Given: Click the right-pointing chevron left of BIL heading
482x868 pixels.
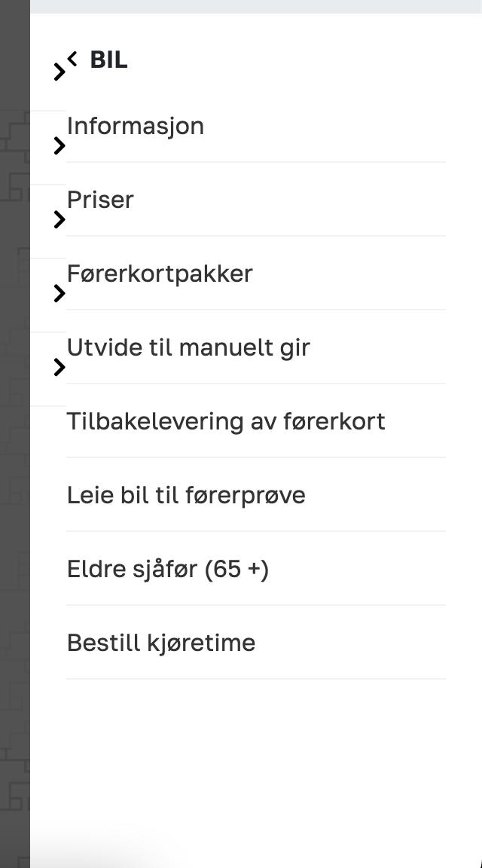Looking at the screenshot, I should click(59, 72).
